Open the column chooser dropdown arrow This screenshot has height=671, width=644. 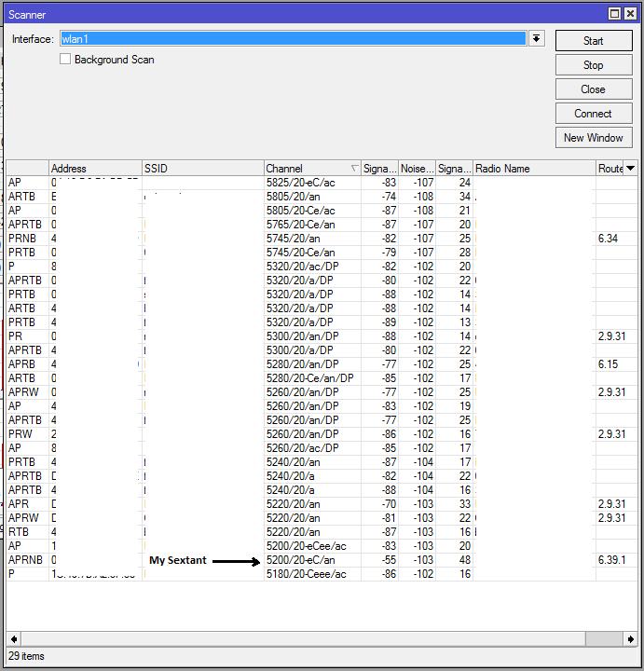pos(630,169)
